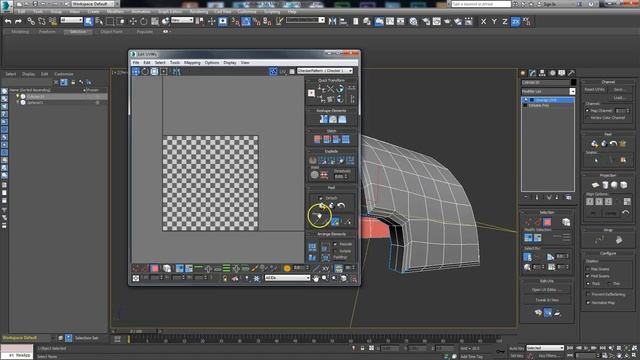The width and height of the screenshot is (640, 360).
Task: Activate Rotate Selected Subobject in Edit UVWs toolbar
Action: pos(145,71)
